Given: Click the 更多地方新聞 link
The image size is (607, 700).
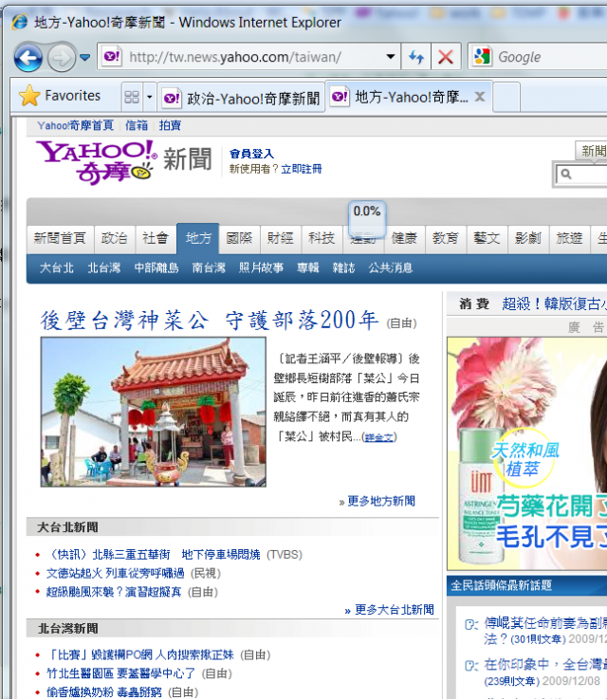Looking at the screenshot, I should 381,502.
